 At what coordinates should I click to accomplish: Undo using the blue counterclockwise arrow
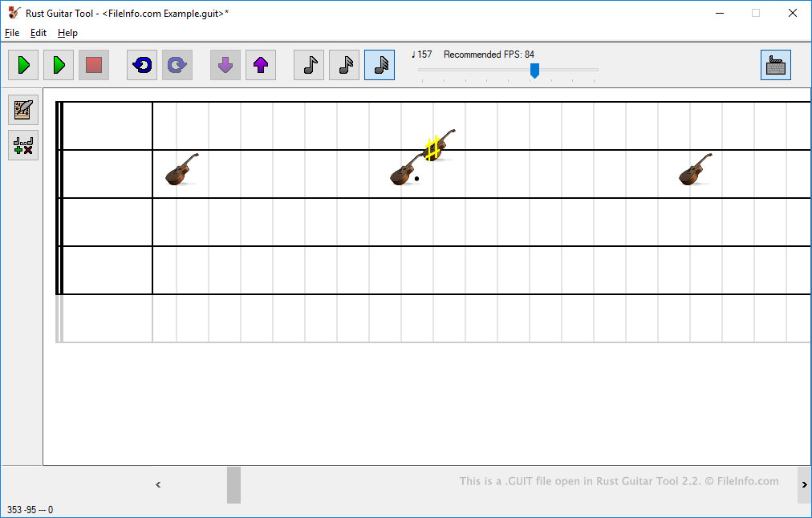click(x=142, y=65)
